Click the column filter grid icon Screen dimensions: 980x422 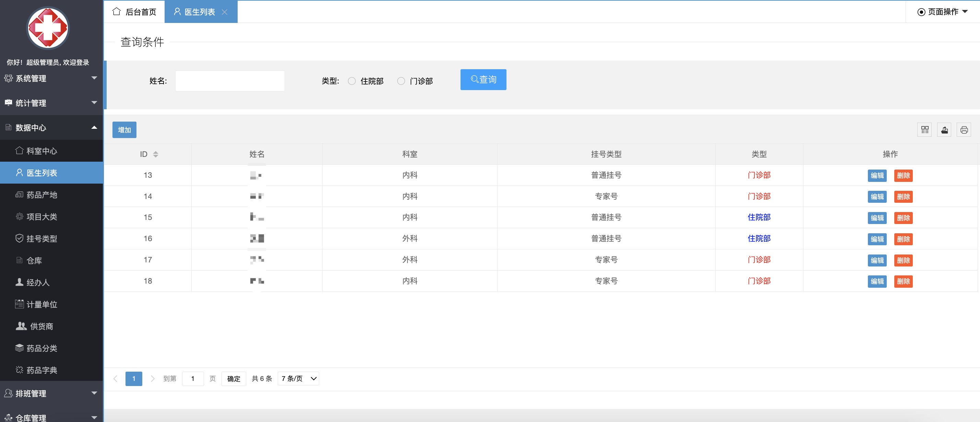924,130
